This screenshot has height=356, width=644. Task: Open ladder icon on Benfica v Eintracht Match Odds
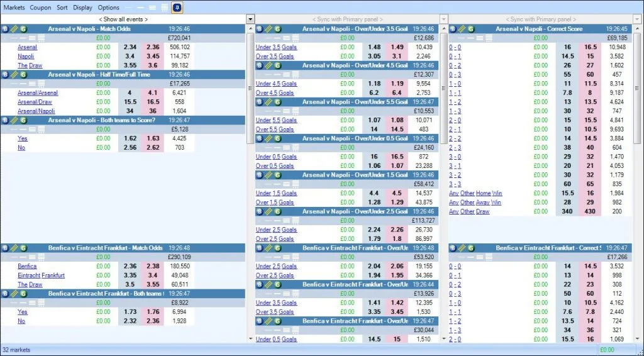14,248
